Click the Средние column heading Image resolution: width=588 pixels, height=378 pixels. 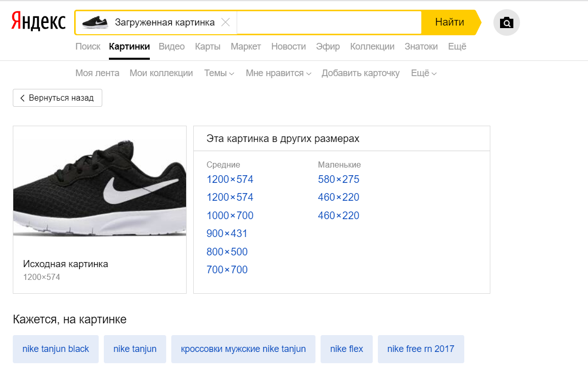(223, 165)
